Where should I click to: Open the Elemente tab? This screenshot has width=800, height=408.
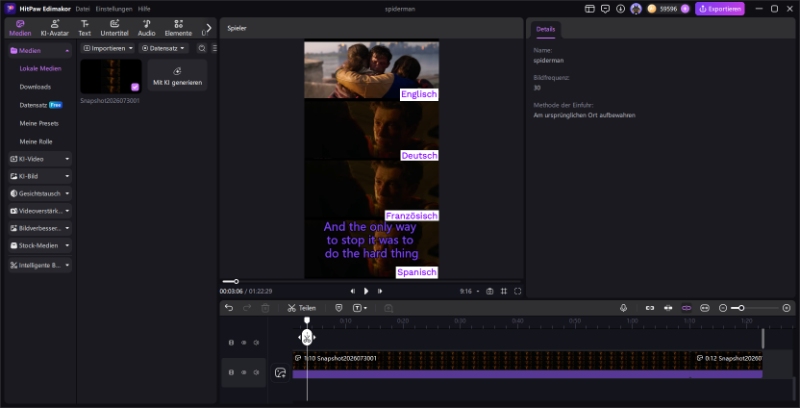(x=178, y=28)
